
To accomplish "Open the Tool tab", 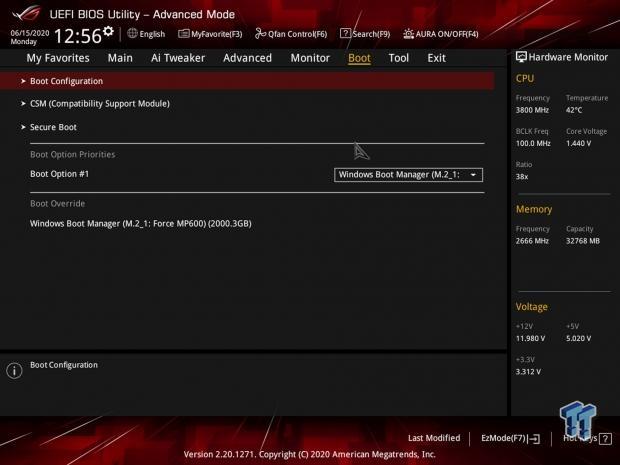I will [x=399, y=58].
